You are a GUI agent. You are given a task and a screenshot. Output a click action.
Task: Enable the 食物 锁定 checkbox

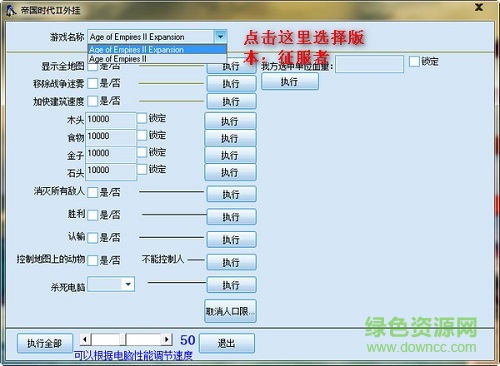coord(142,135)
